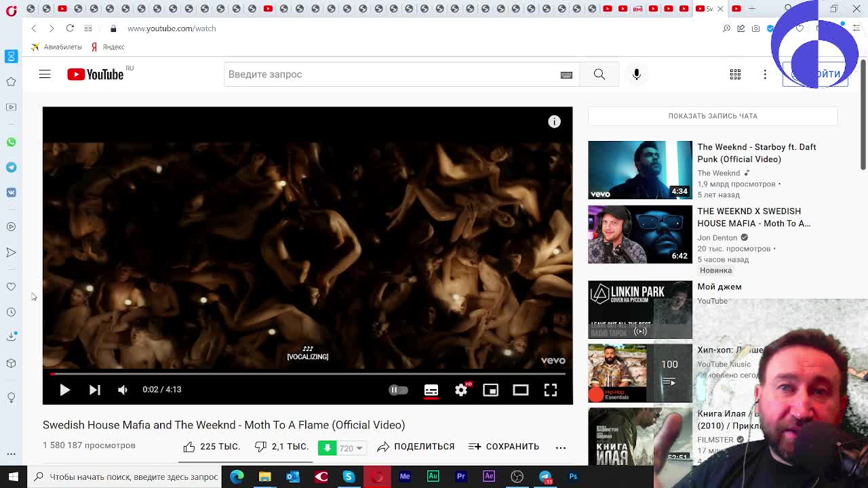
Task: Open the YouTube hamburger guide menu
Action: 45,75
